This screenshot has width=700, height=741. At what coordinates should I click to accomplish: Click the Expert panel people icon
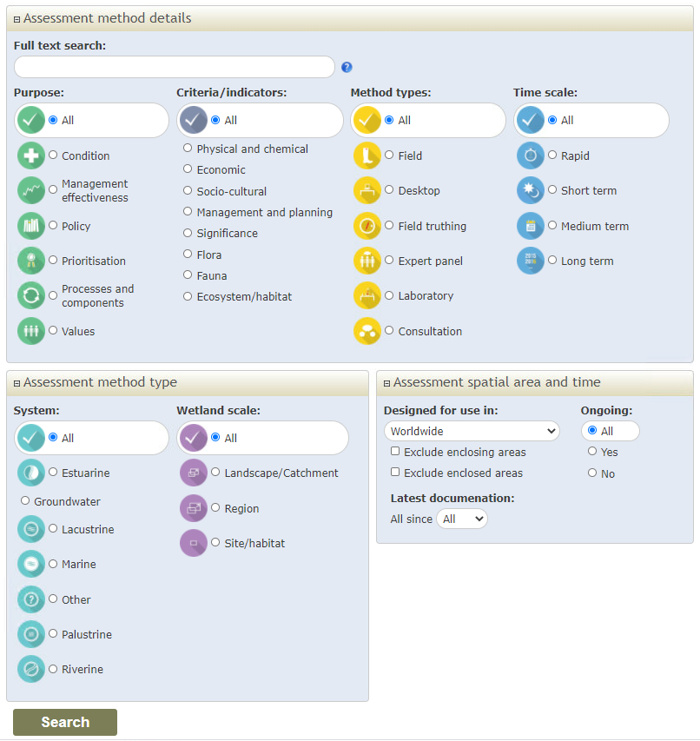tap(367, 261)
